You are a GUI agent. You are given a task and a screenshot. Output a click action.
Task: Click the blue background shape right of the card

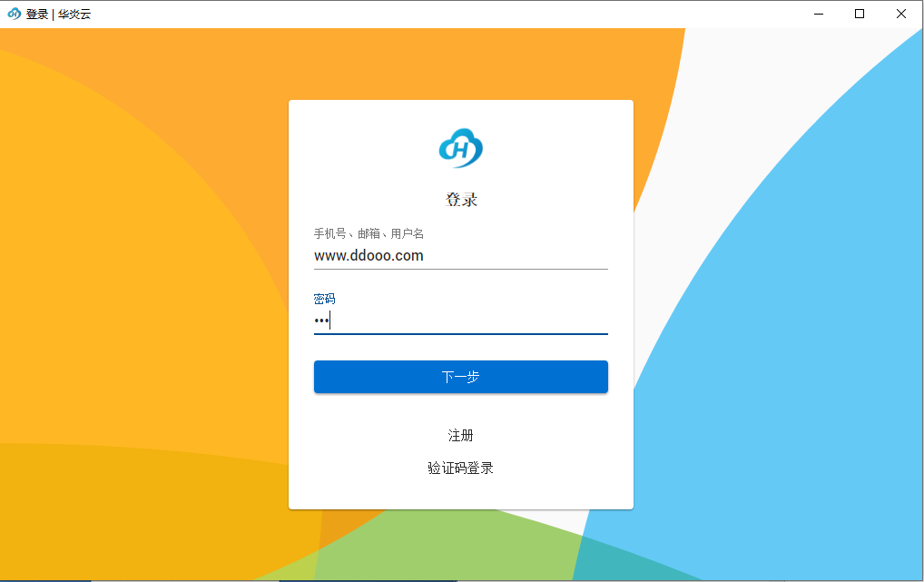799,272
